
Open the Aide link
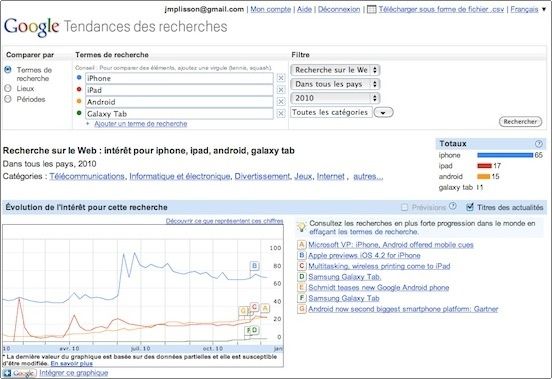pyautogui.click(x=304, y=10)
